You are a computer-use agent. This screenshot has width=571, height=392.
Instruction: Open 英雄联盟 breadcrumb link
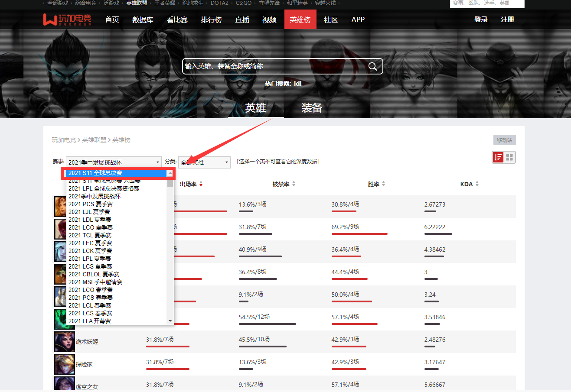coord(94,140)
